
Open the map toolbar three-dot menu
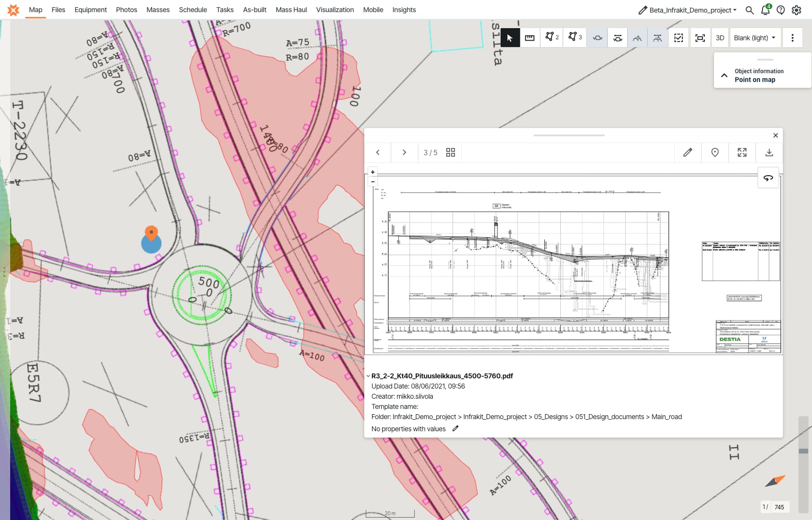[x=793, y=38]
